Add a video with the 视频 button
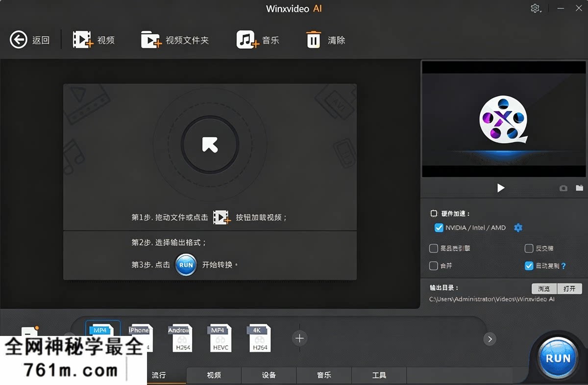Screen dimensions: 588x385 click(x=94, y=40)
